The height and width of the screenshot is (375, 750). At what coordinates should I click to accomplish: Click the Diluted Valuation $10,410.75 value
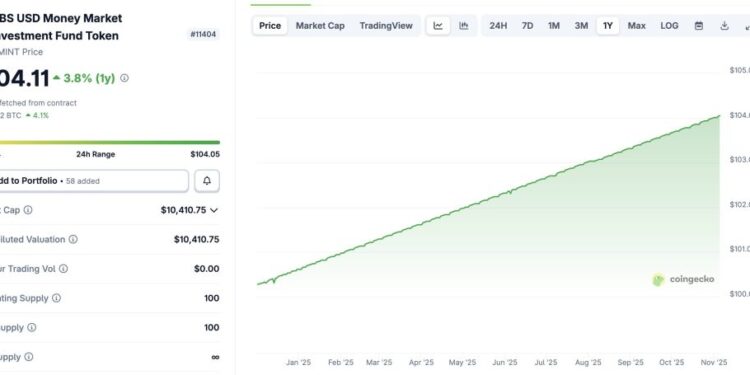click(197, 239)
